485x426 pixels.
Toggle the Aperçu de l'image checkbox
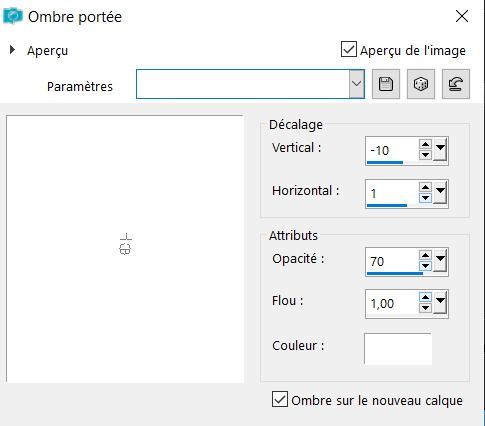pos(349,49)
